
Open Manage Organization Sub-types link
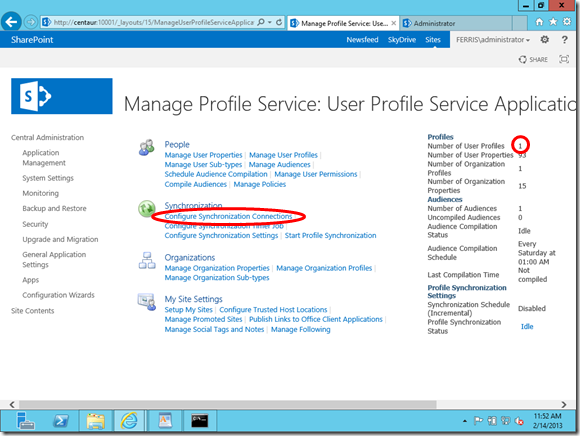point(217,278)
